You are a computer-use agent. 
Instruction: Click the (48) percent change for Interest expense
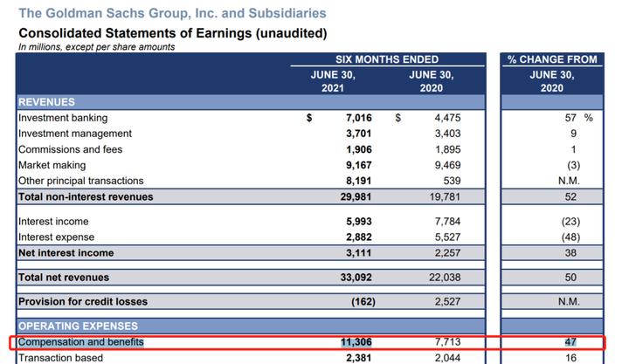pos(570,237)
